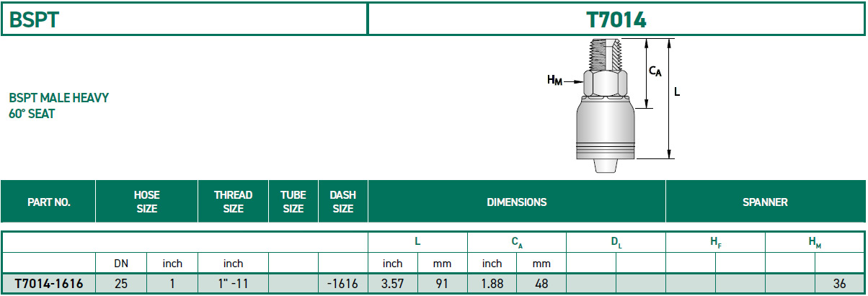Click the L inch value 3.57
Image resolution: width=868 pixels, height=296 pixels.
pos(392,284)
